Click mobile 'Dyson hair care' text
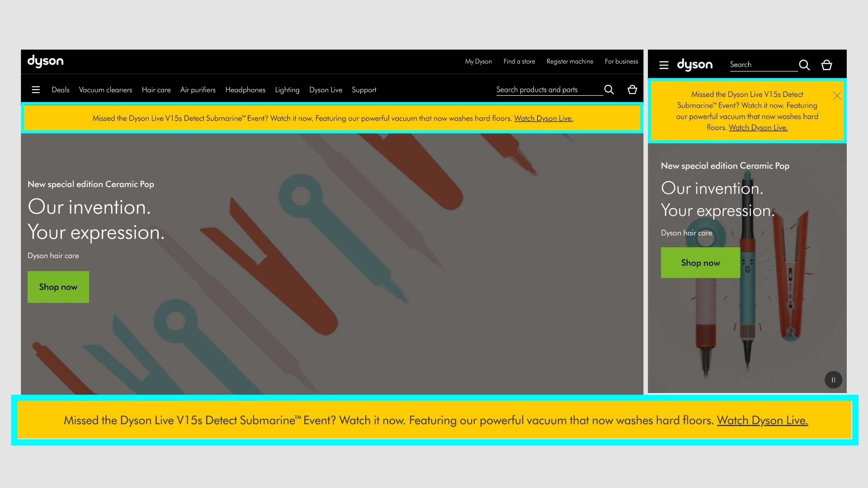This screenshot has width=868, height=488. pyautogui.click(x=686, y=233)
